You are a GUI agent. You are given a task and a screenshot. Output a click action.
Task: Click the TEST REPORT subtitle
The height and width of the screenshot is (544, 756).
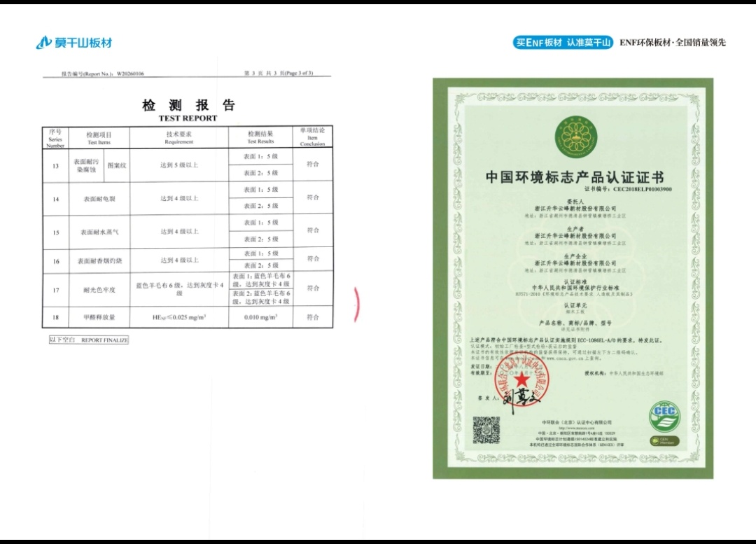188,118
